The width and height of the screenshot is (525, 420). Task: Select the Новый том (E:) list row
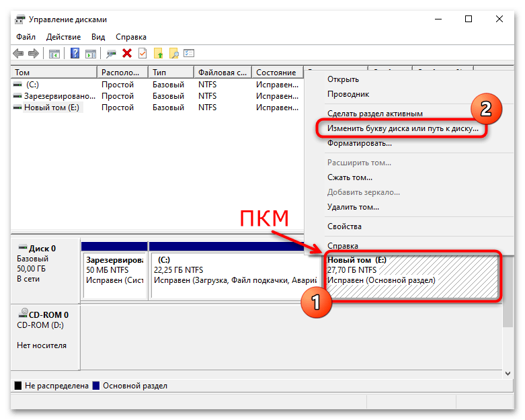pyautogui.click(x=157, y=108)
